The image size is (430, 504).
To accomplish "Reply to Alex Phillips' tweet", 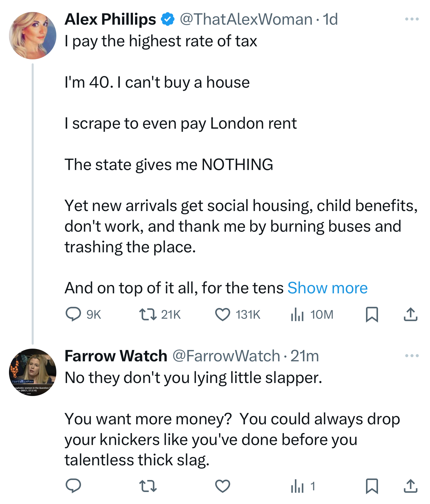I will (x=73, y=314).
